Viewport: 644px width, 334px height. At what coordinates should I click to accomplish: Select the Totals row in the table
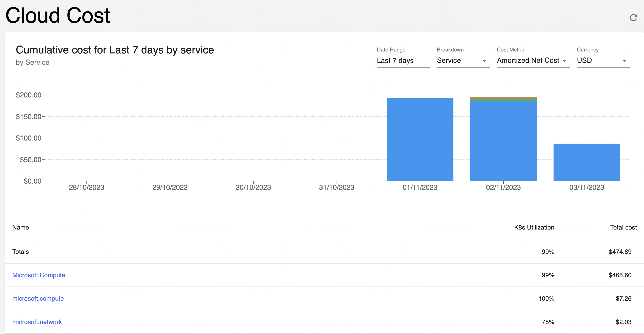21,252
